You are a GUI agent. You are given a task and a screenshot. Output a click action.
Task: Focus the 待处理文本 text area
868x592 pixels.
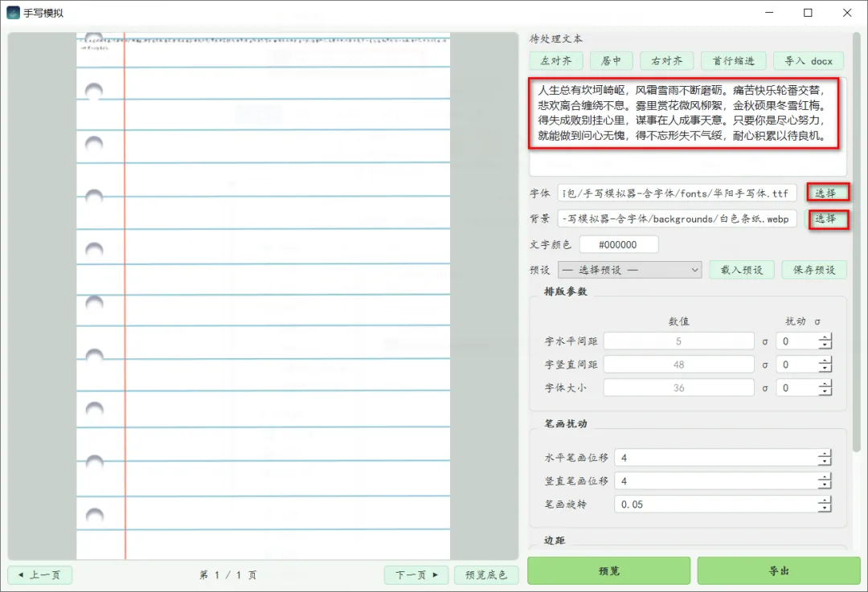[687, 127]
